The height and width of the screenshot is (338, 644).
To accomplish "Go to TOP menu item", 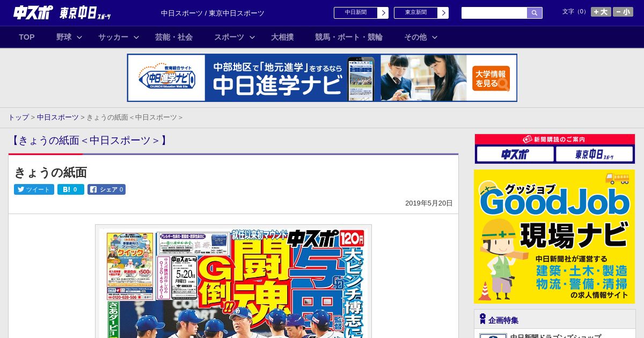I will (x=27, y=37).
